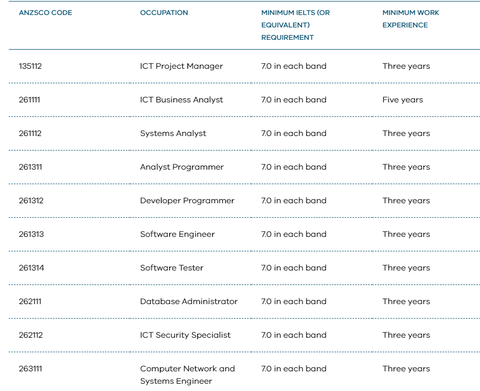Click the Systems Analyst occupation cell
The width and height of the screenshot is (480, 391).
pyautogui.click(x=173, y=134)
